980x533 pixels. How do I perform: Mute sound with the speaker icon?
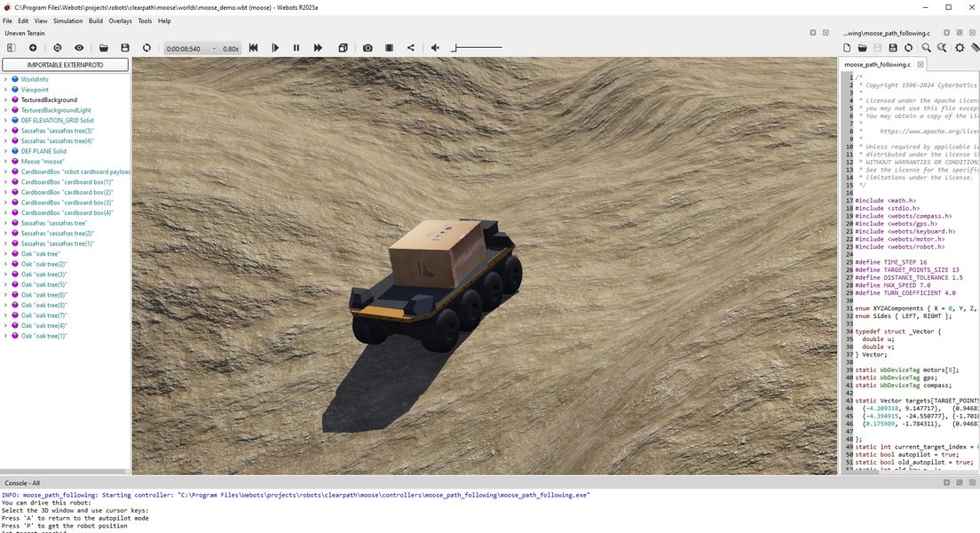(436, 48)
